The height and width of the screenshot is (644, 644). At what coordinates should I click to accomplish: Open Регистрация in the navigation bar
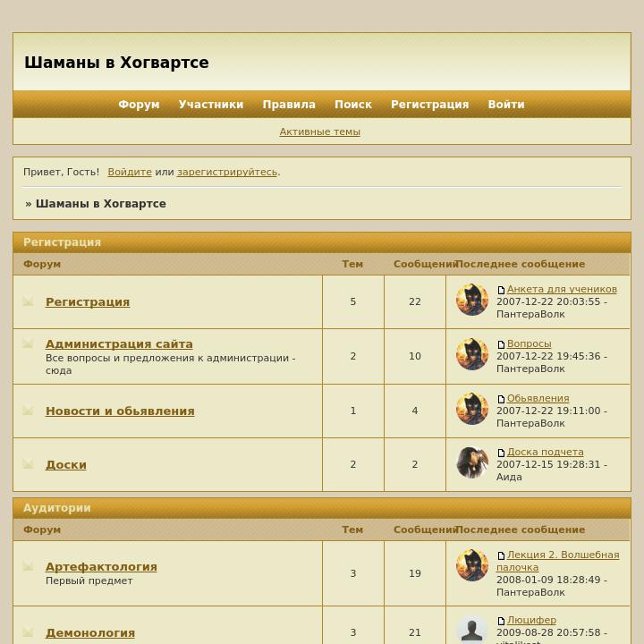point(430,105)
